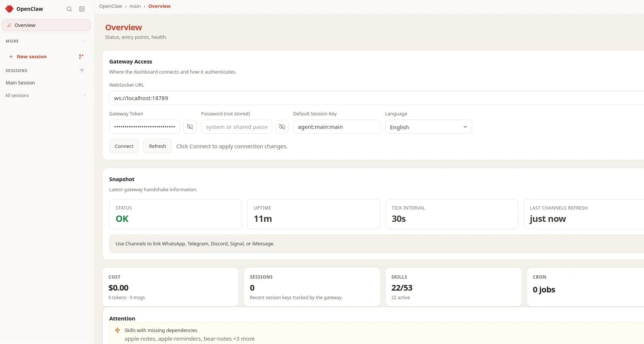Click the branch icon beside New session
Image resolution: width=644 pixels, height=344 pixels.
(x=81, y=57)
